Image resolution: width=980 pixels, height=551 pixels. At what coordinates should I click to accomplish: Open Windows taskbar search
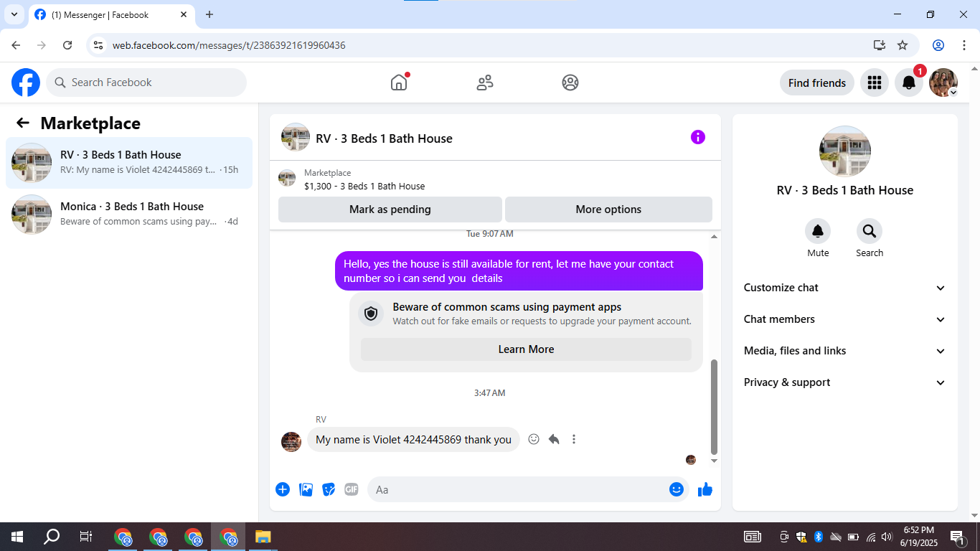(x=52, y=537)
